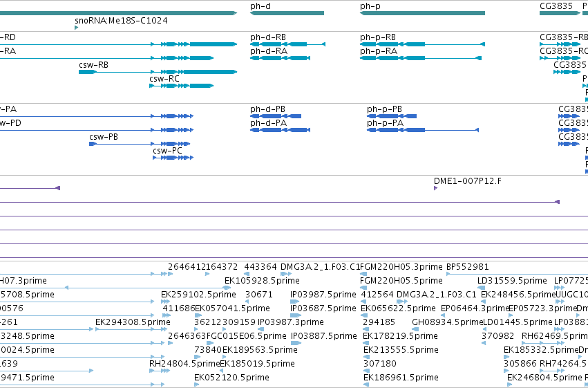This screenshot has width=588, height=388.
Task: Click the ph-d gene label
Action: [260, 6]
